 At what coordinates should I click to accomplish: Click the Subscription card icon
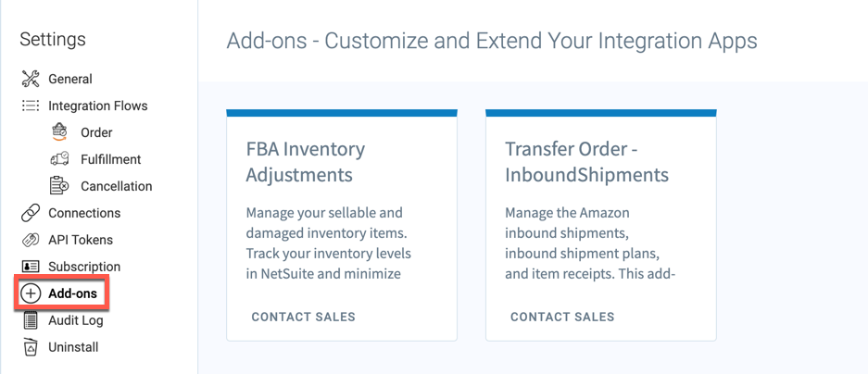[31, 267]
